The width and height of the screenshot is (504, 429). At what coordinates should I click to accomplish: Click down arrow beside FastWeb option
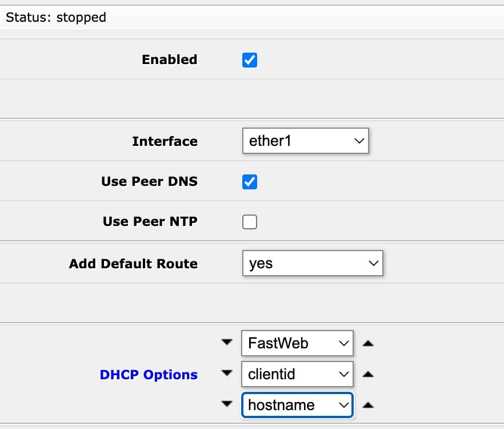[227, 342]
